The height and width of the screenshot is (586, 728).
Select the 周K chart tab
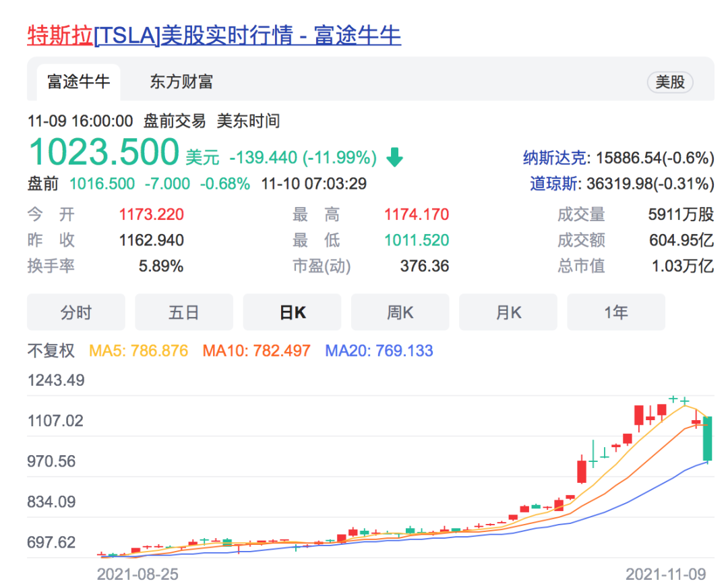pyautogui.click(x=400, y=312)
